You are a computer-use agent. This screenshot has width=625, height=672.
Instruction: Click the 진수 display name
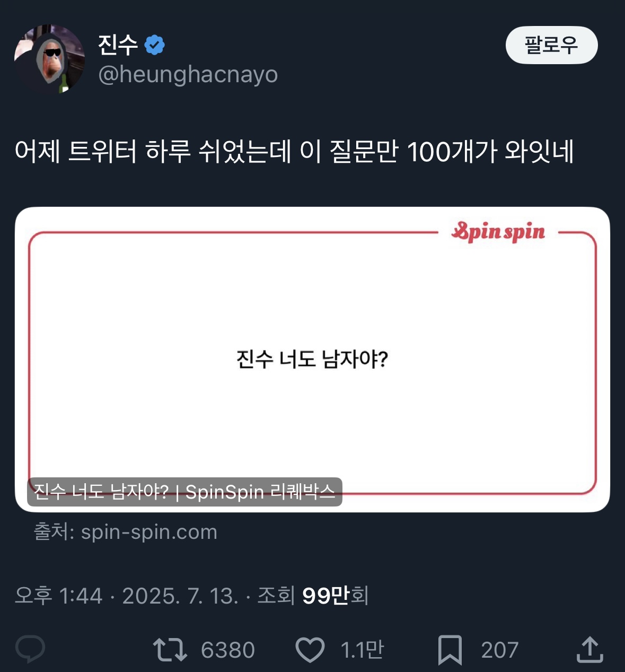tap(118, 45)
